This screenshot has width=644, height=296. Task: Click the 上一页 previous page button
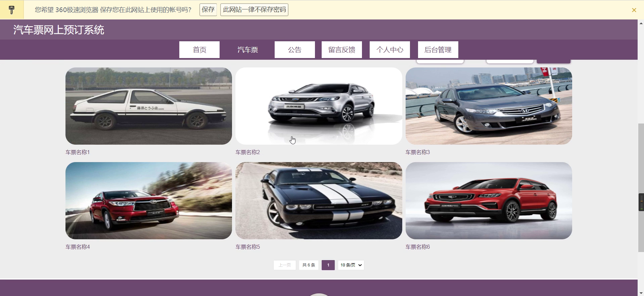pos(285,265)
